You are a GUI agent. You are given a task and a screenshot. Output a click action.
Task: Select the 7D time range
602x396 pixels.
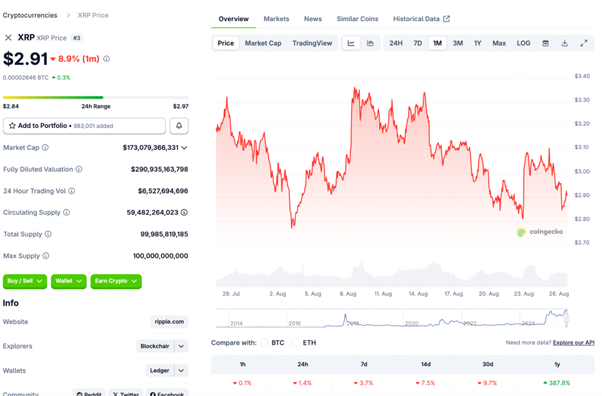tap(418, 43)
